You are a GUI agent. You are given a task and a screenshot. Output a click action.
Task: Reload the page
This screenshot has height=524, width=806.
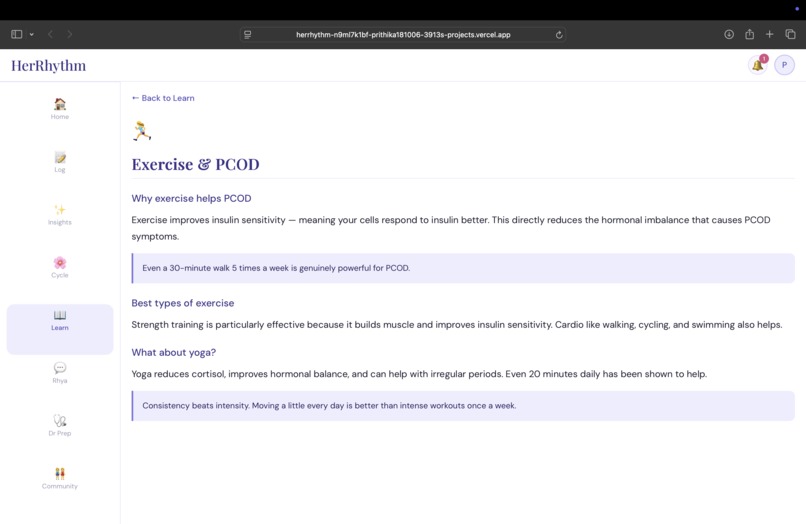coord(559,34)
